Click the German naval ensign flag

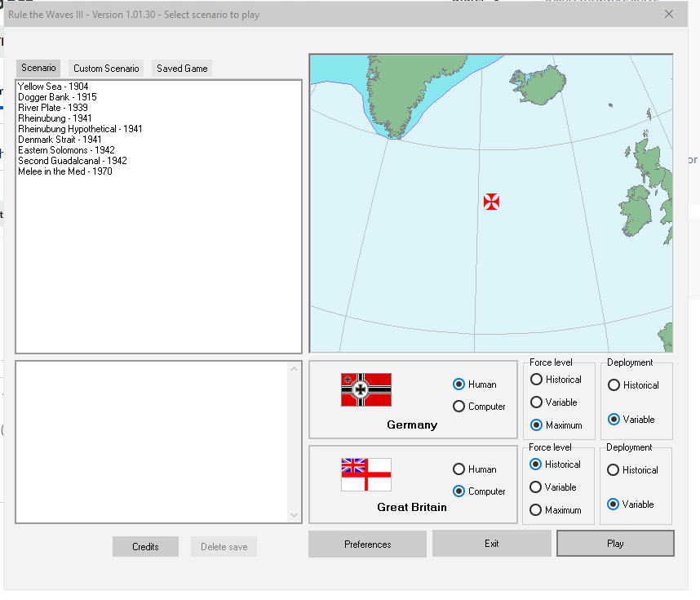coord(366,389)
